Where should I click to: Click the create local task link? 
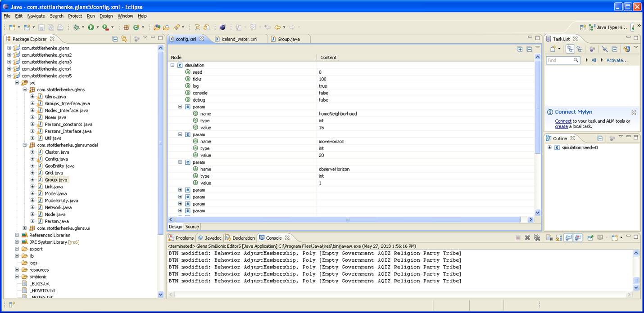(561, 126)
